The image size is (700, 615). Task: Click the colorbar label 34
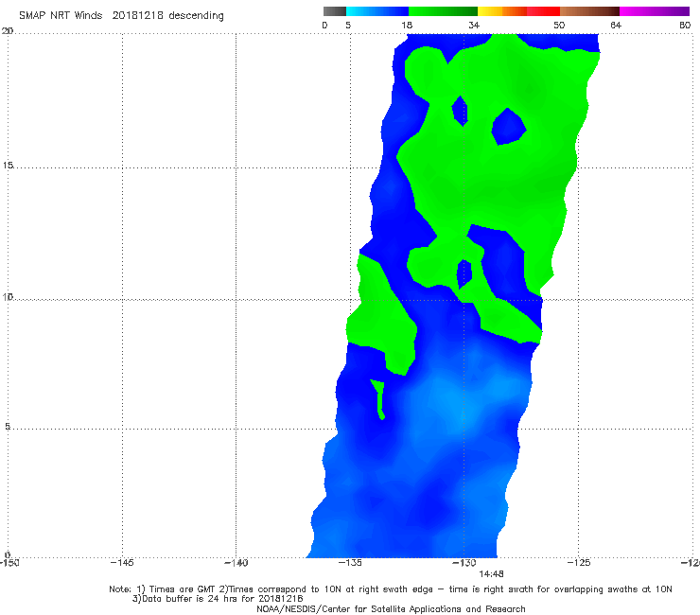(x=474, y=25)
